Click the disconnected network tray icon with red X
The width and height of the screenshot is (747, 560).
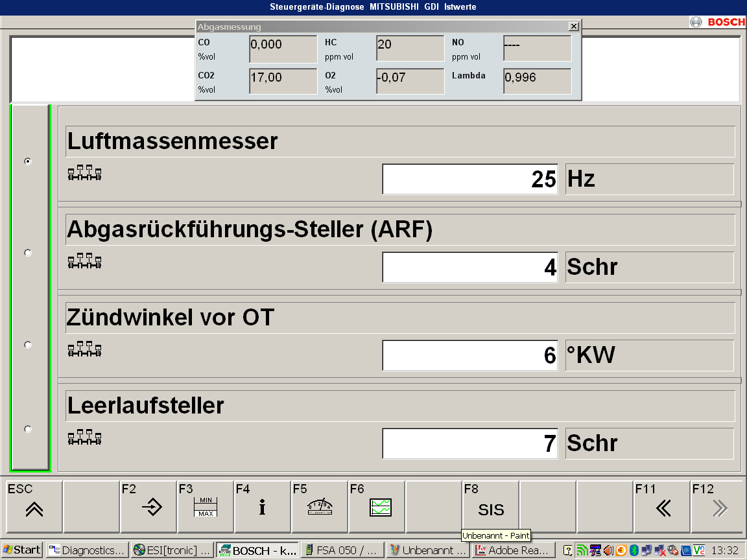tap(660, 550)
